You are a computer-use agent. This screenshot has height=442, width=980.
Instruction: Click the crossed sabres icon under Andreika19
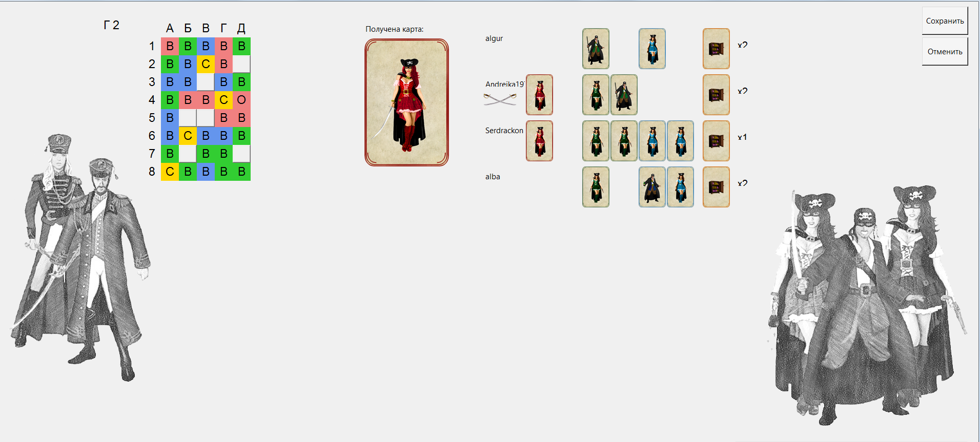(x=500, y=99)
